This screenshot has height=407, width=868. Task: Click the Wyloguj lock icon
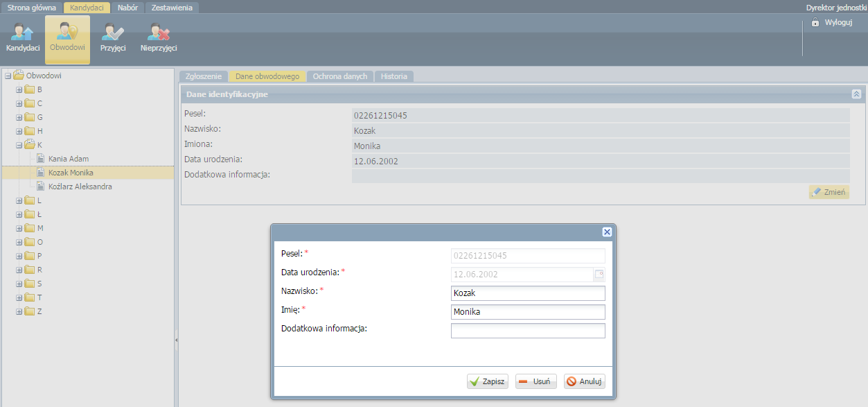click(x=815, y=23)
